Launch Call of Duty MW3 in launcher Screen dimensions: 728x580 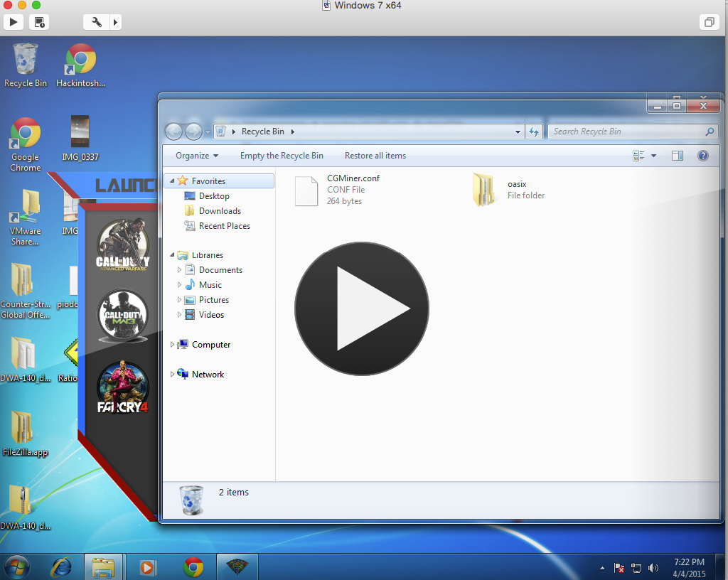pyautogui.click(x=122, y=316)
